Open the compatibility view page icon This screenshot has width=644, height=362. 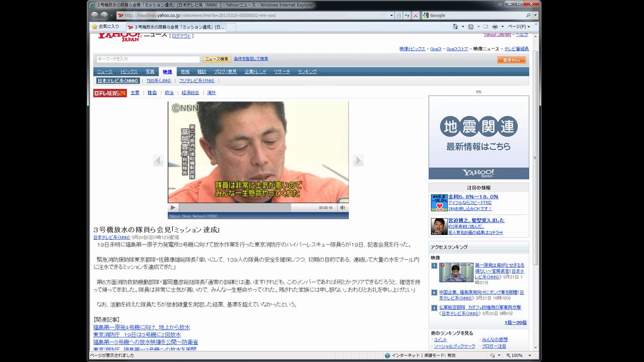tap(399, 15)
